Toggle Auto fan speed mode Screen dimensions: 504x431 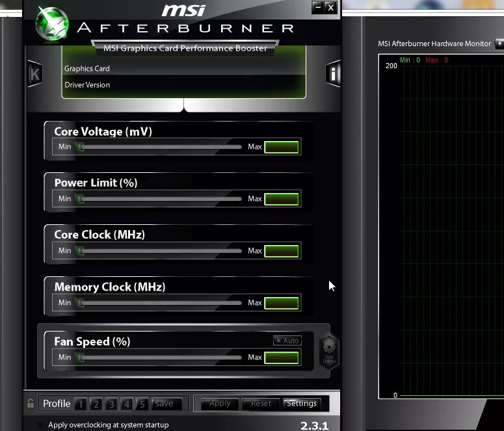287,341
